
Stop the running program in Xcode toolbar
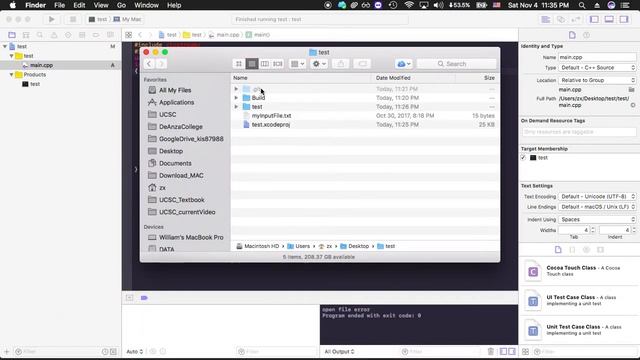coord(73,19)
